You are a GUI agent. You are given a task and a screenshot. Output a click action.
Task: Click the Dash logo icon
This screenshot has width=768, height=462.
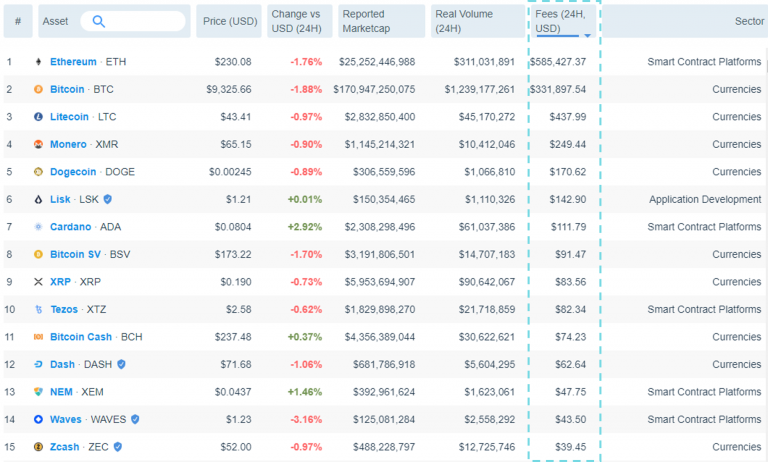[x=38, y=364]
